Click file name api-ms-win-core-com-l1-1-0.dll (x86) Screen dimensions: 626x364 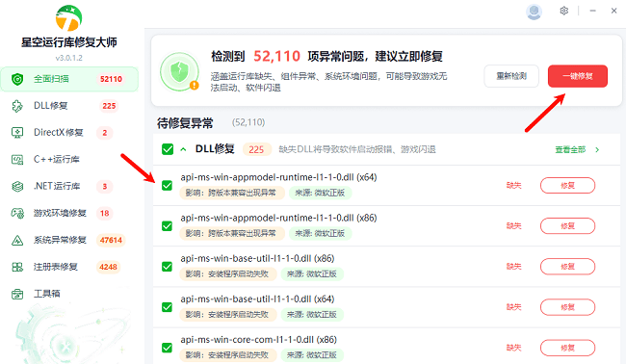tap(259, 340)
